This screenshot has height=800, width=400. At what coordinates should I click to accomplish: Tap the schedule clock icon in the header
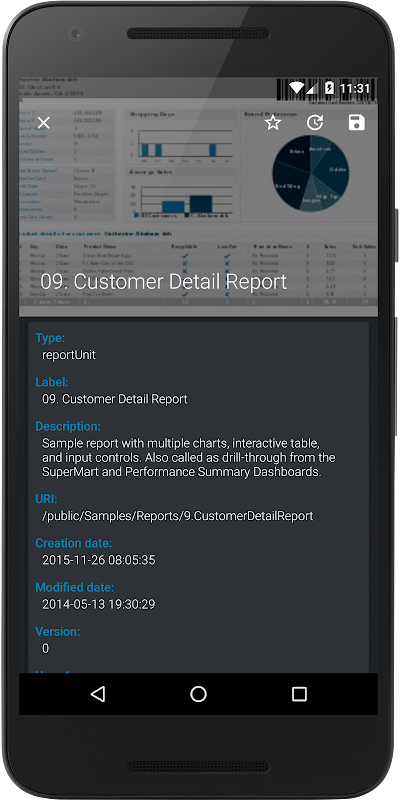point(315,122)
